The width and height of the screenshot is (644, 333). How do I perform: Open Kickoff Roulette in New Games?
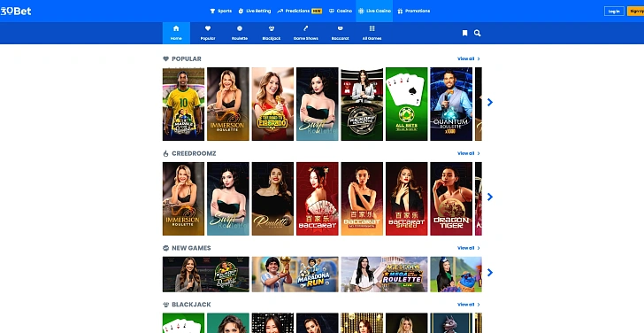(206, 275)
